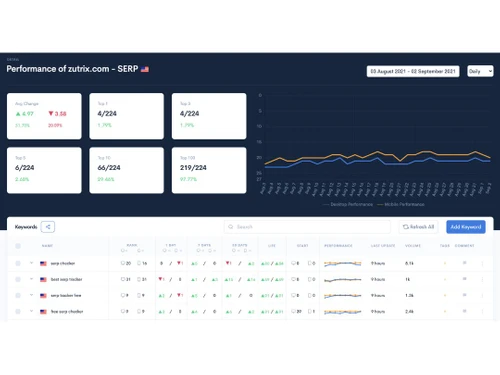Check the box for serp tracker free row
The image size is (500, 375).
[18, 295]
